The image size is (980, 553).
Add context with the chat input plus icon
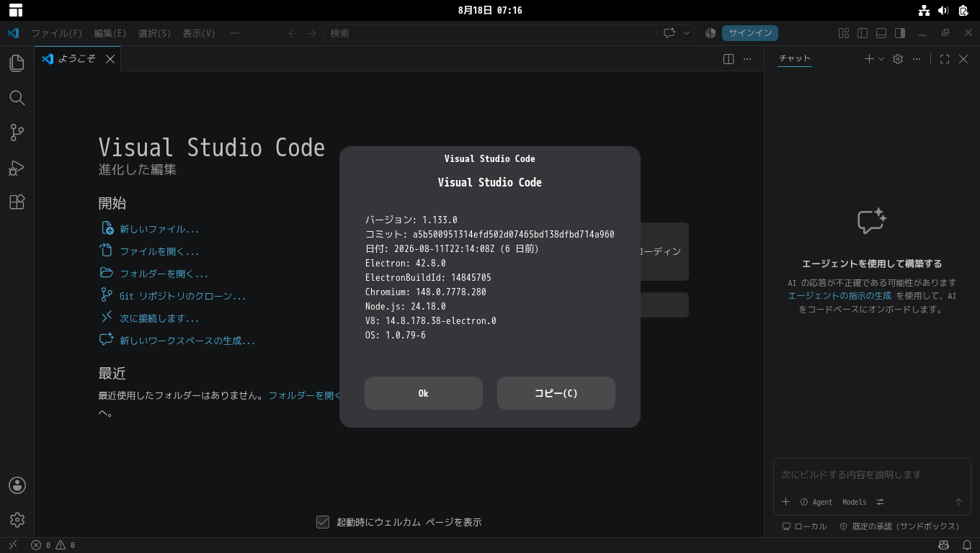point(786,502)
